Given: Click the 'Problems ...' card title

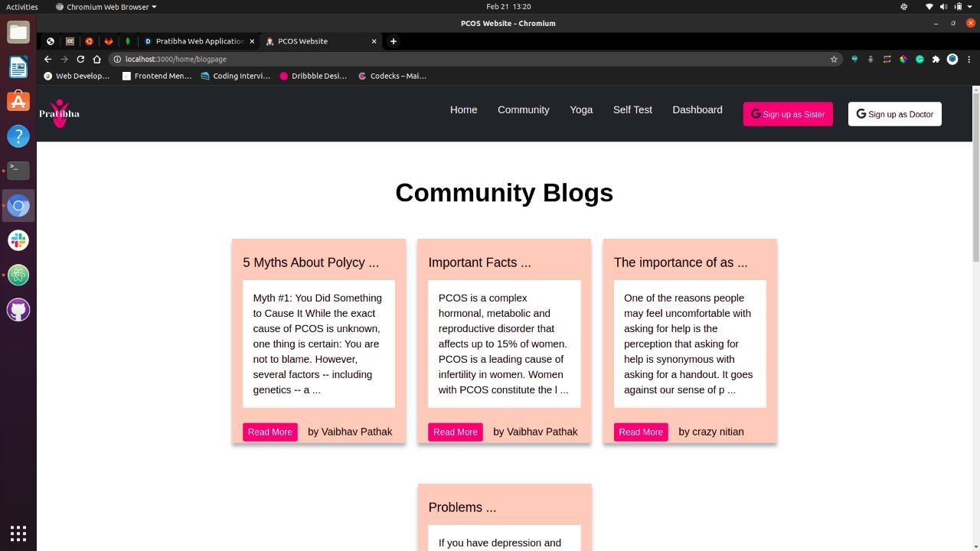Looking at the screenshot, I should (x=462, y=507).
